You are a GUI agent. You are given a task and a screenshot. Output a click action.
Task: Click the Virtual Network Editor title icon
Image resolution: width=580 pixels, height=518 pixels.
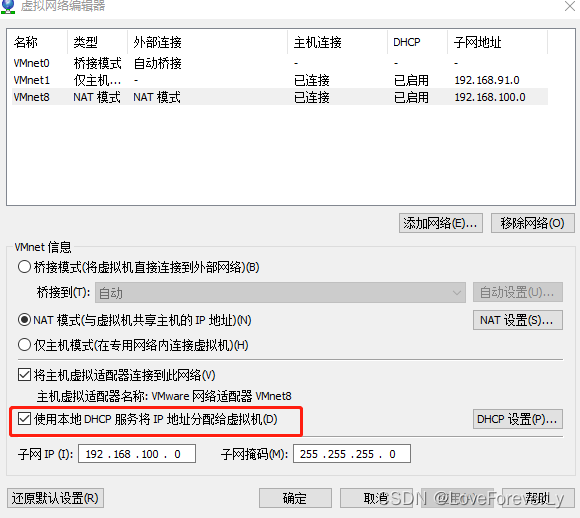pos(8,7)
